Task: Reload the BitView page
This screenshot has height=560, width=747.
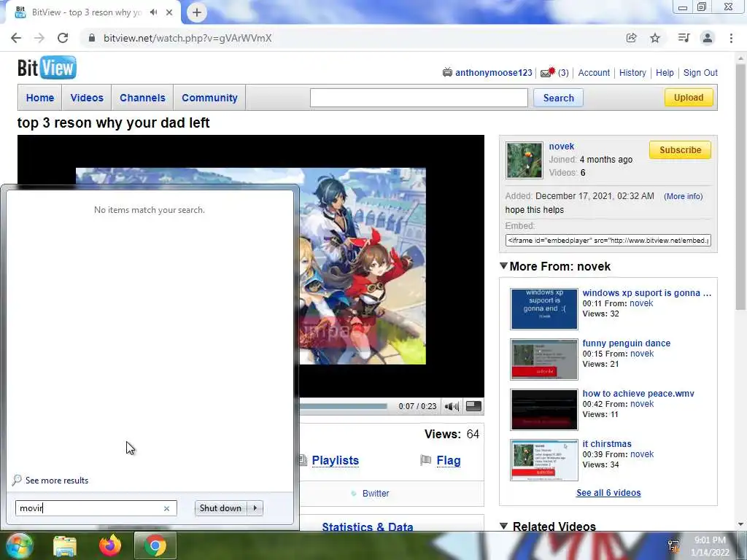Action: (63, 38)
